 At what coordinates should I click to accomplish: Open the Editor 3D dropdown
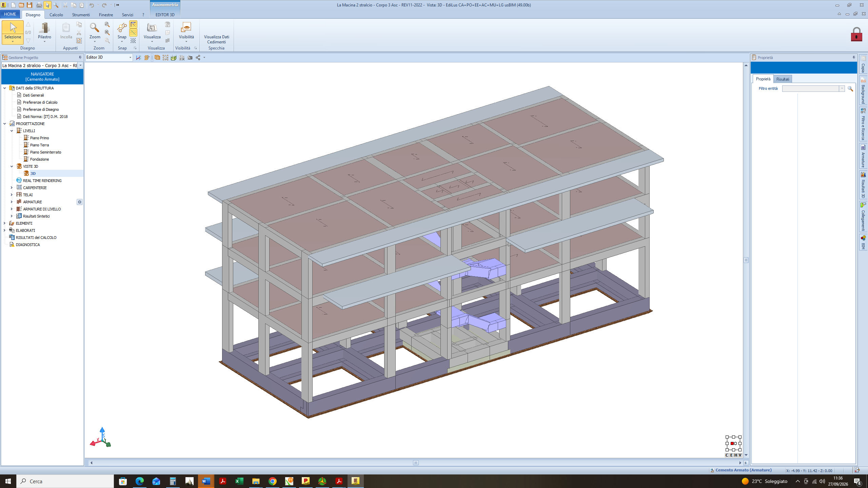130,58
